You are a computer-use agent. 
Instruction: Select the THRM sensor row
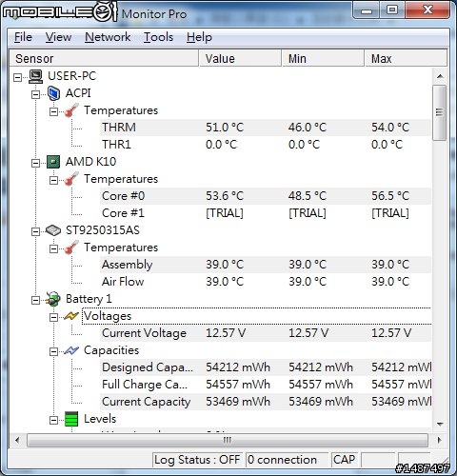(x=266, y=128)
